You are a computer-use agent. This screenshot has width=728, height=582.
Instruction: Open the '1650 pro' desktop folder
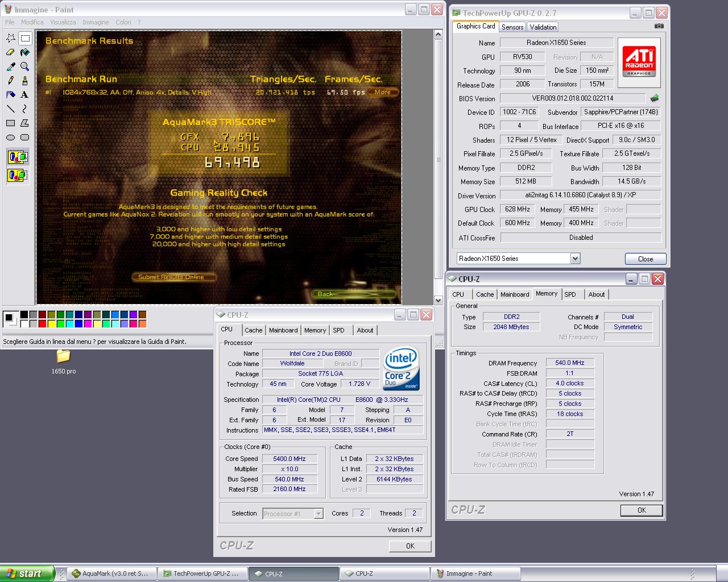click(x=63, y=361)
